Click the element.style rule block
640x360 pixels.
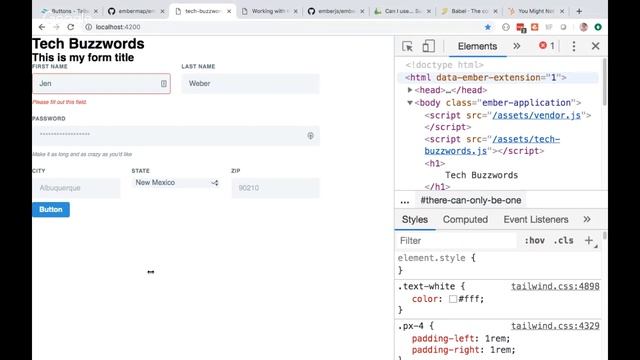tap(498, 264)
